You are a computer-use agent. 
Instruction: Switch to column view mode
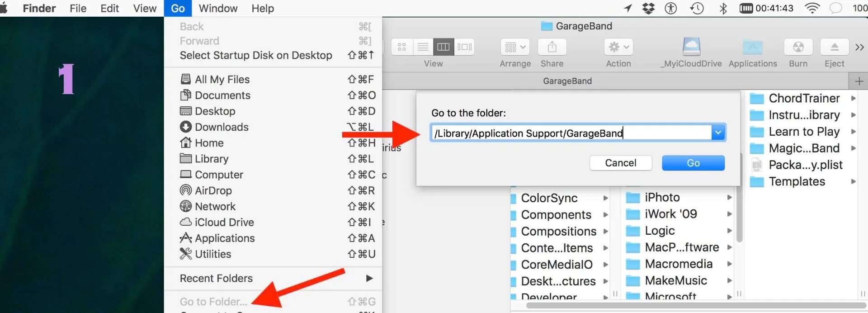(443, 47)
